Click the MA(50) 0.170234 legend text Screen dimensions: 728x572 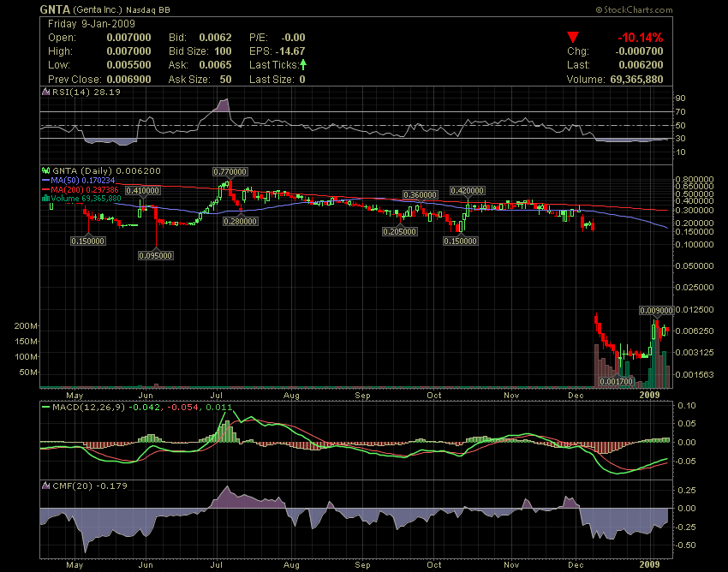click(x=82, y=180)
